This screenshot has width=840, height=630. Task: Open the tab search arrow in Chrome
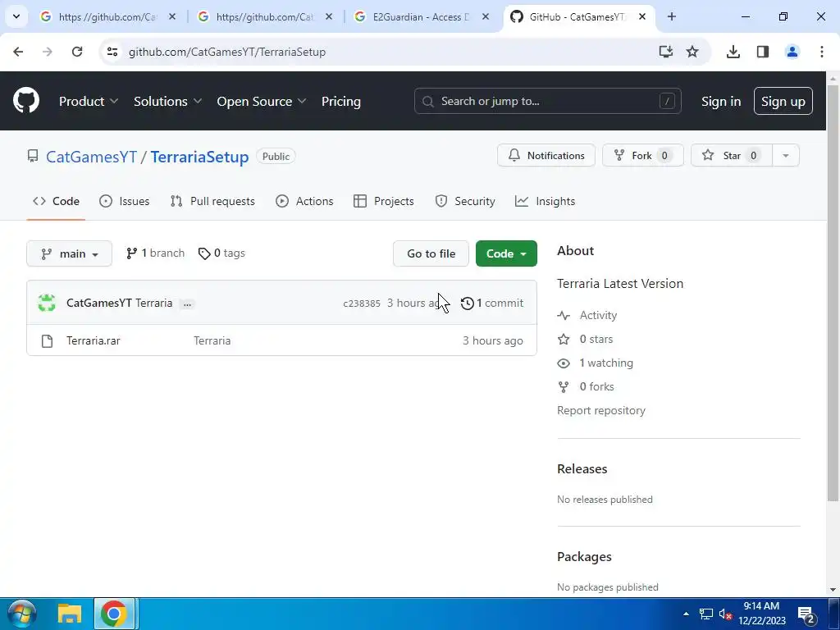[16, 16]
